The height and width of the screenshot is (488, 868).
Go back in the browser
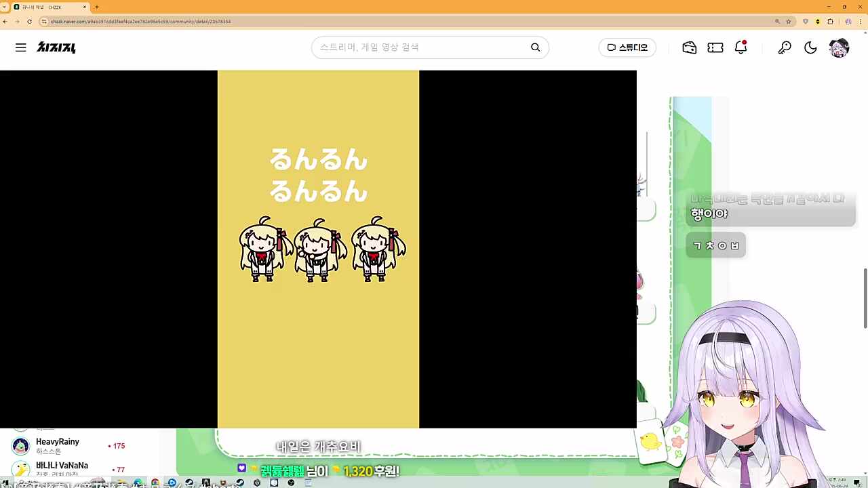[5, 22]
